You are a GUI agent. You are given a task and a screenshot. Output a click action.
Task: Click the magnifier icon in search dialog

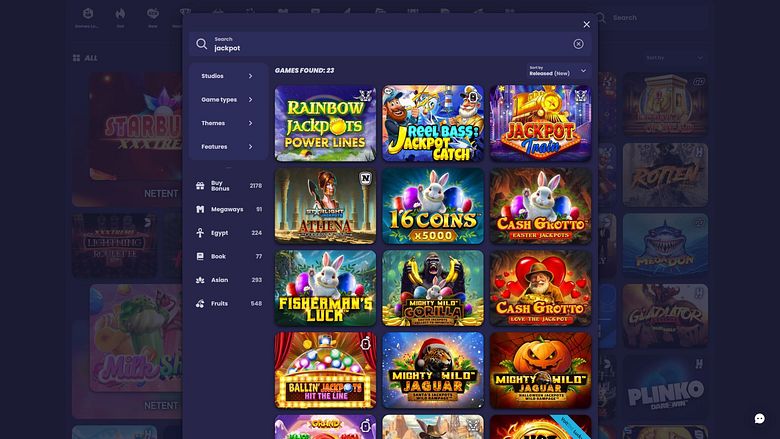(201, 44)
